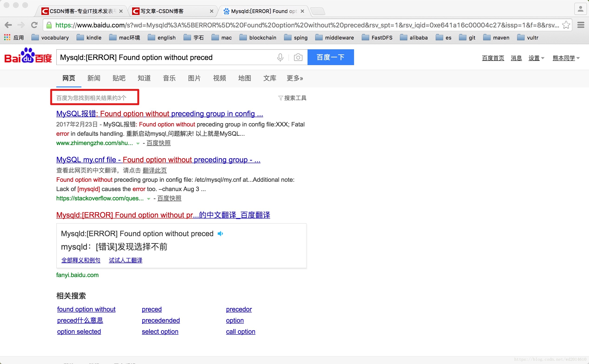
Task: Click the fanyi.baidu.com source URL
Action: pos(77,275)
